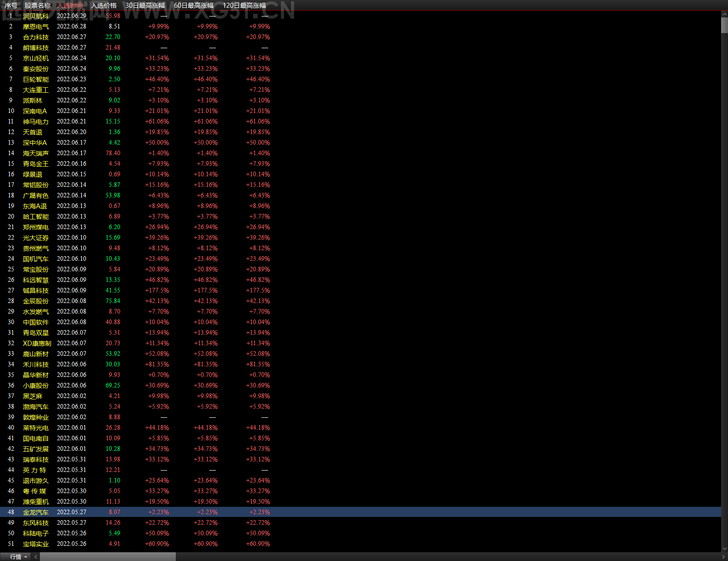Click the 120日最高涨幅 column header
Screen dimensions: 728x561
pyautogui.click(x=244, y=6)
